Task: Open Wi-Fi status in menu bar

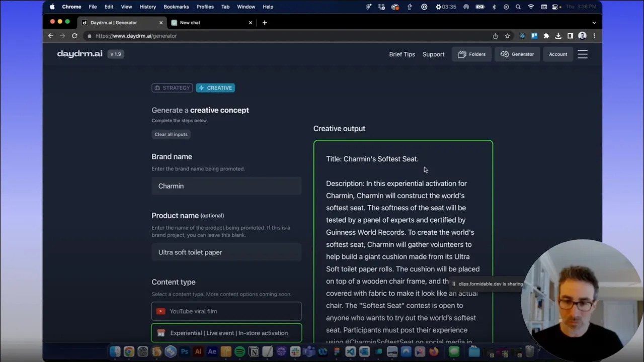Action: click(x=531, y=7)
